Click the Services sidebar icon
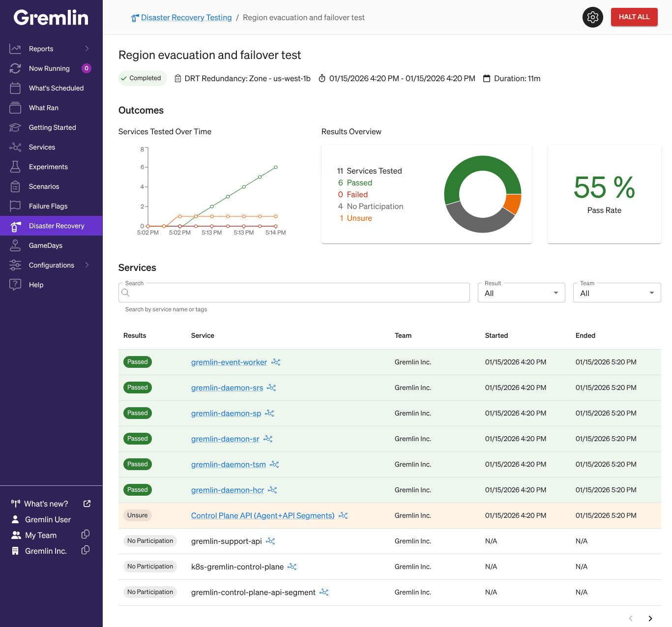672x627 pixels. point(15,147)
